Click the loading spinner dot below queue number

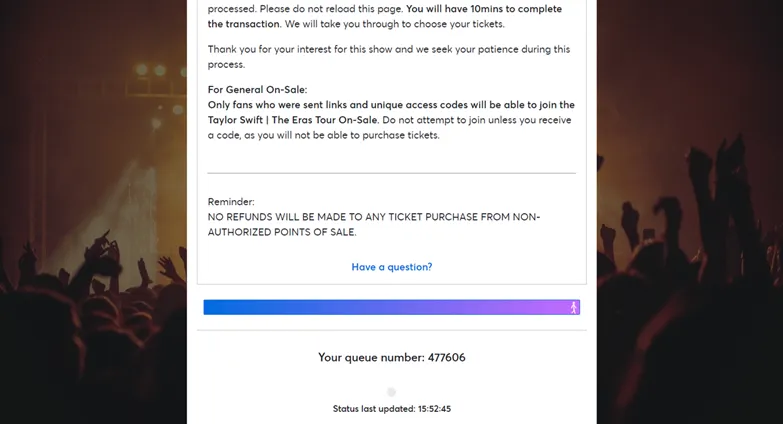pos(392,392)
